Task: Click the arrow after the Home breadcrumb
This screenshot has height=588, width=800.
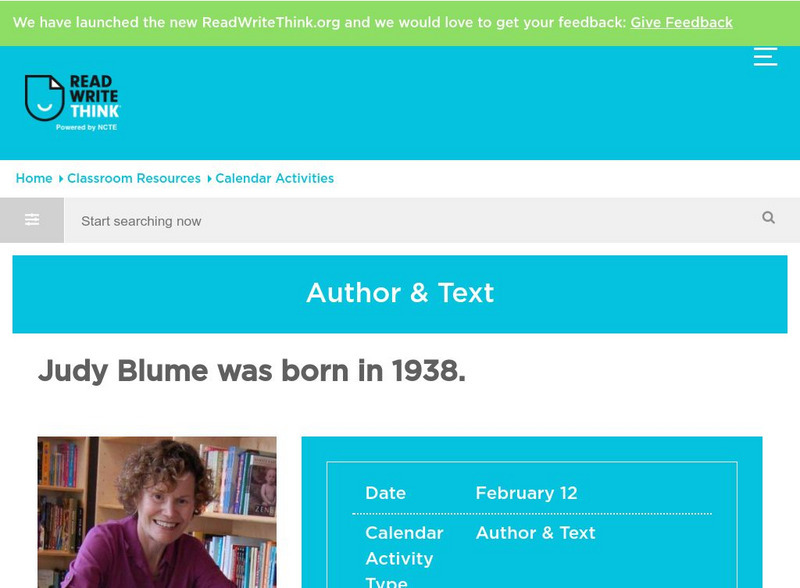Action: point(60,179)
